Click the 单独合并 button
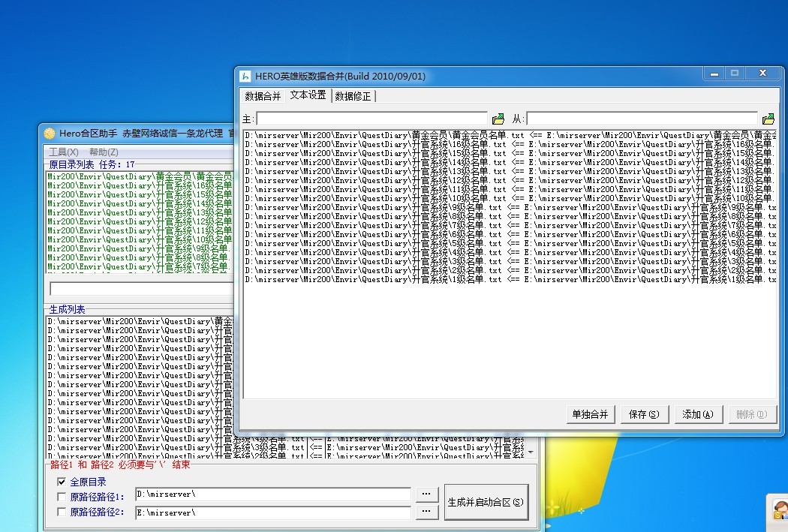This screenshot has height=532, width=788. click(591, 414)
